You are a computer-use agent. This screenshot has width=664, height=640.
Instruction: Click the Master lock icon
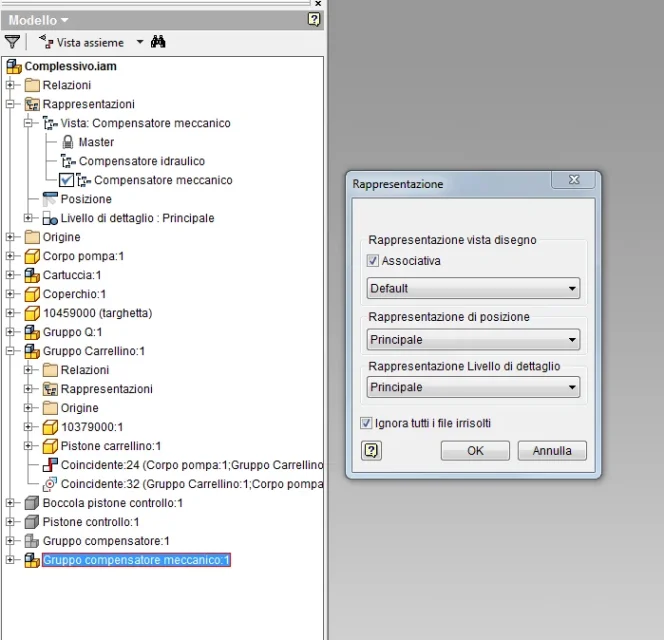tap(68, 142)
